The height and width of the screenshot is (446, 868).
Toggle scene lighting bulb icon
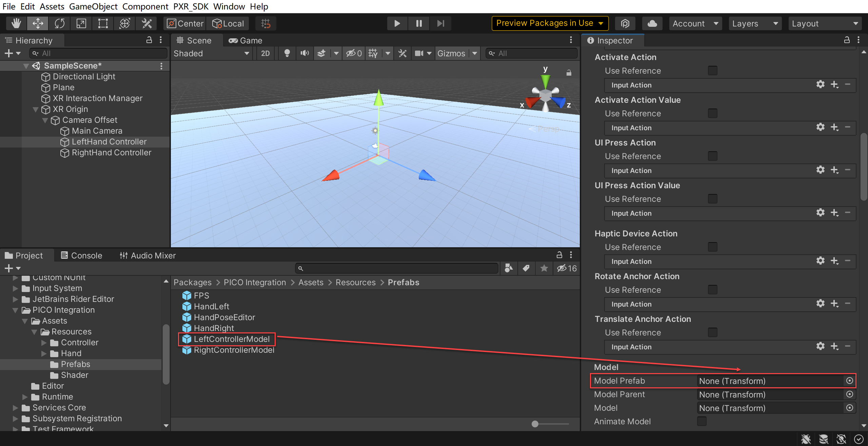287,53
